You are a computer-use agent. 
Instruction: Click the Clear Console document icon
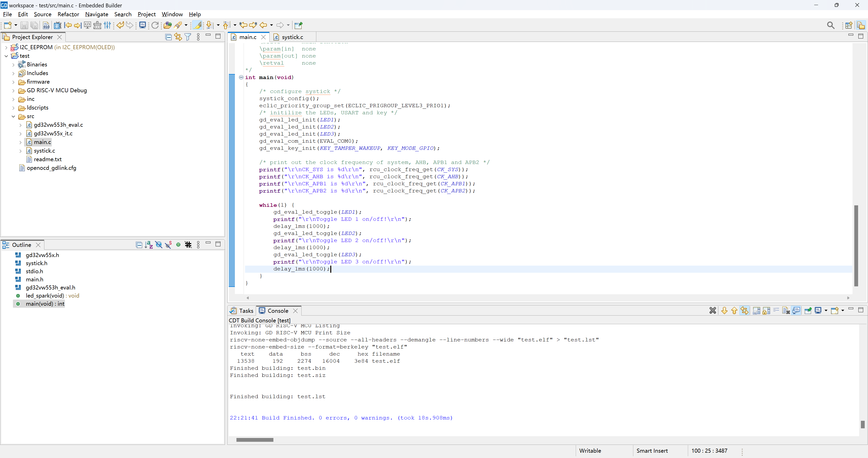(x=786, y=310)
